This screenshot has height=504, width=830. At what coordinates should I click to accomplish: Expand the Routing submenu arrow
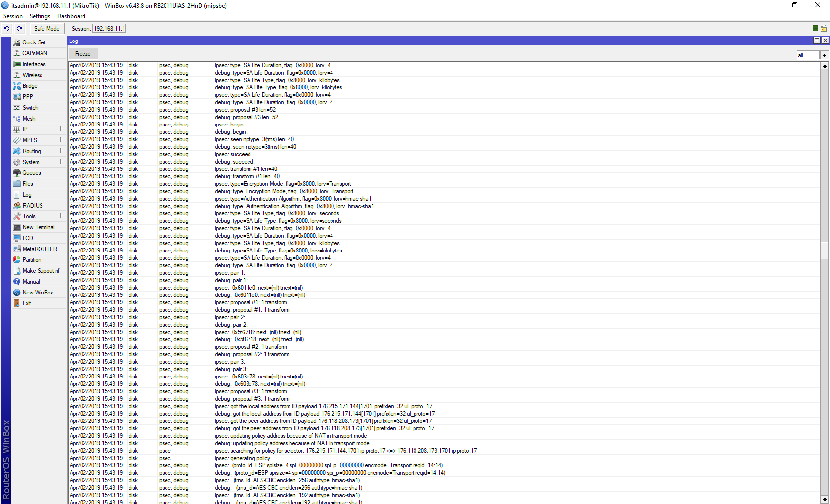click(61, 151)
